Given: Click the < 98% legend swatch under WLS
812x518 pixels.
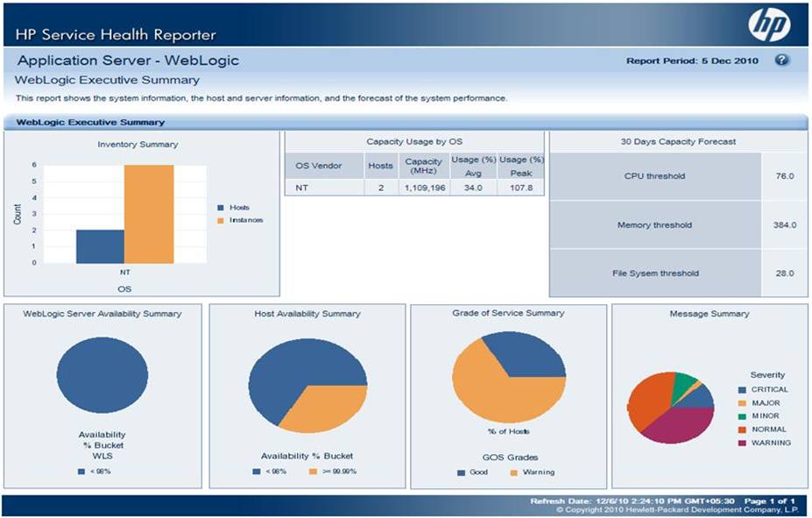Looking at the screenshot, I should click(x=81, y=472).
